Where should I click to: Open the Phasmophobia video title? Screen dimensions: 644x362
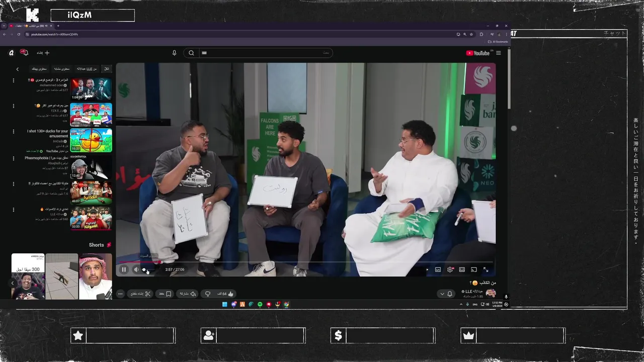coord(46,158)
